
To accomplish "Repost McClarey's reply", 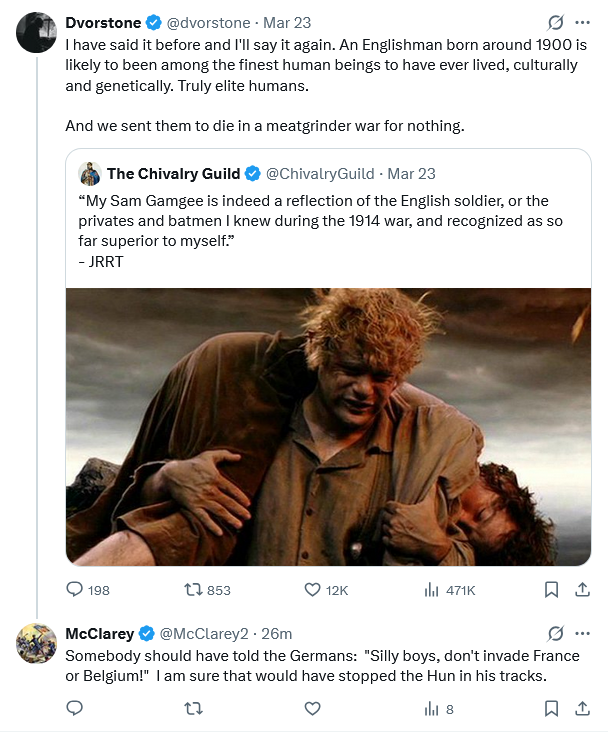I will 194,709.
